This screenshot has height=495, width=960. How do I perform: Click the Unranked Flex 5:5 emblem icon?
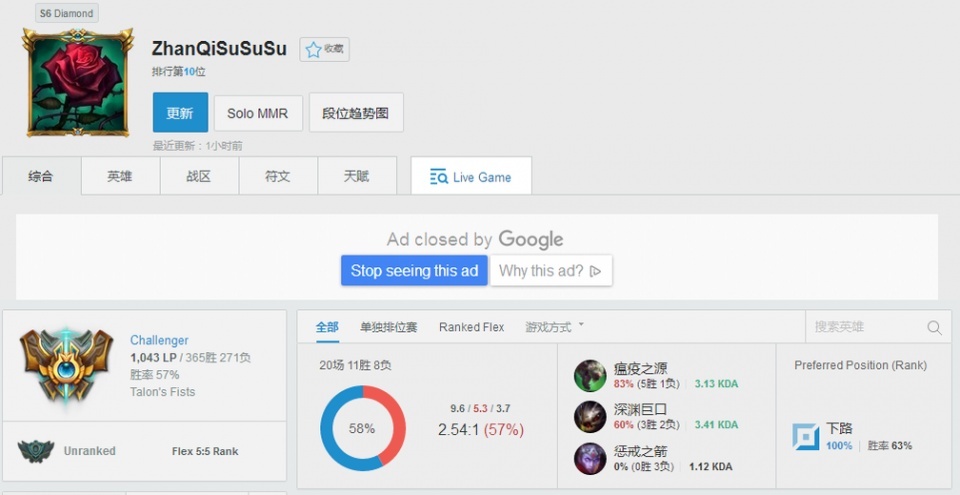click(x=36, y=451)
